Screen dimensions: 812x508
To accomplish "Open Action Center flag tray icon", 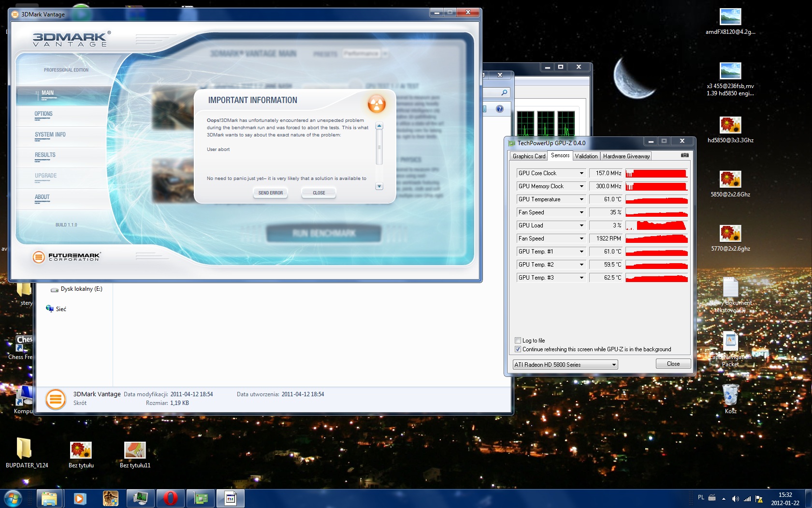I will (x=759, y=499).
